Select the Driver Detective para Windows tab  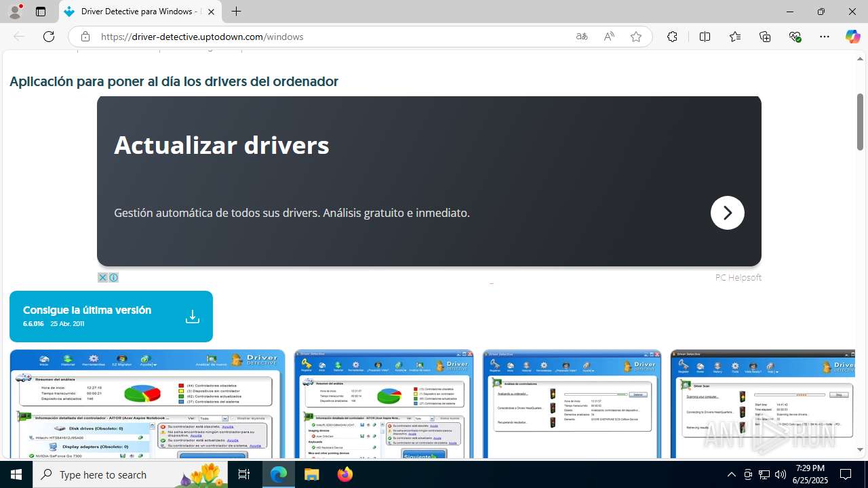click(x=140, y=12)
